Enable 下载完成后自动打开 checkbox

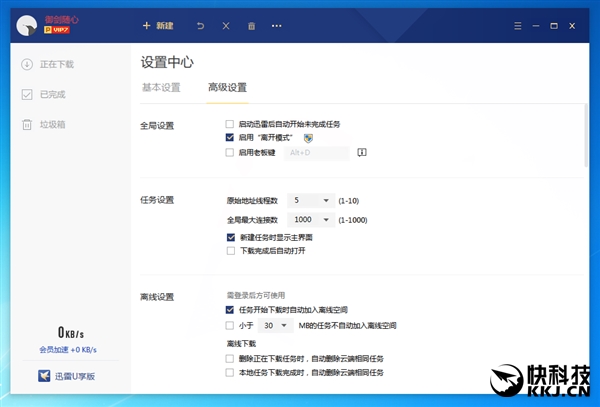231,251
